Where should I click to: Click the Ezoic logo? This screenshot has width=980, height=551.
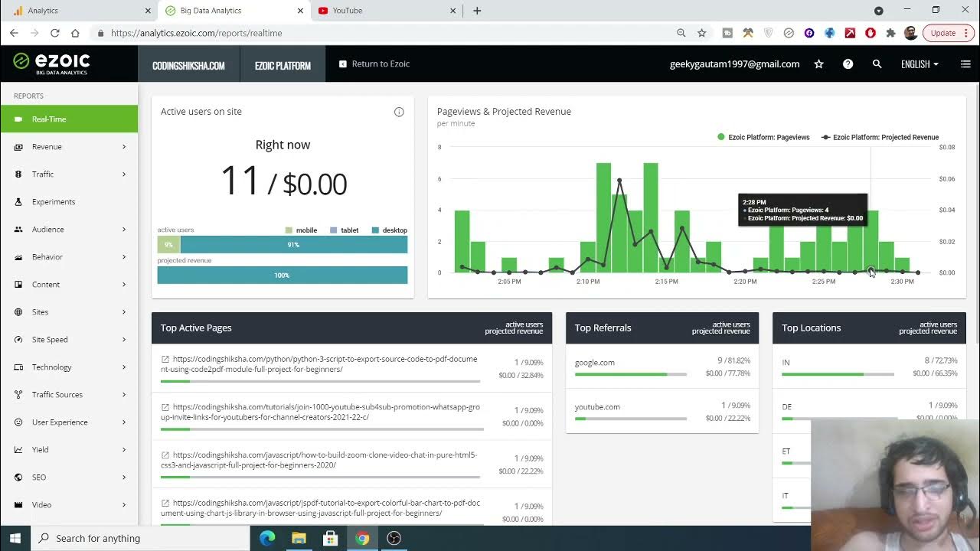coord(52,64)
